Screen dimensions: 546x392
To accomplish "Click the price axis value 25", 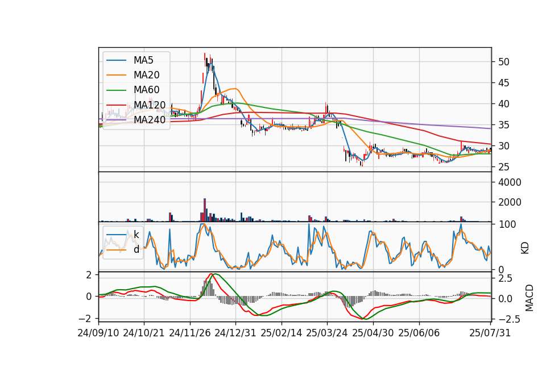I will pyautogui.click(x=504, y=167).
